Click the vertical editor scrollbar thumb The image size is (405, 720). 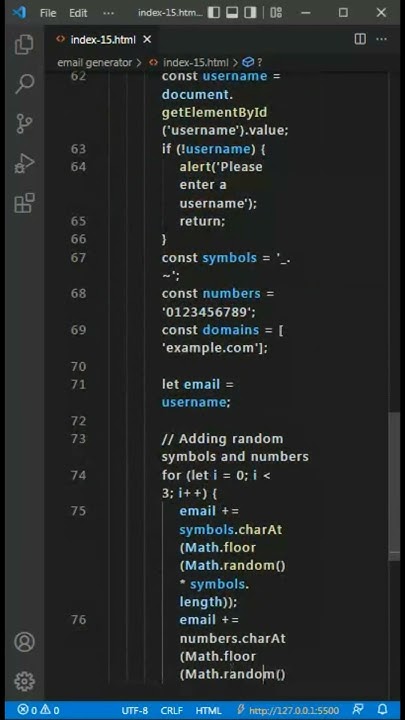coord(394,486)
